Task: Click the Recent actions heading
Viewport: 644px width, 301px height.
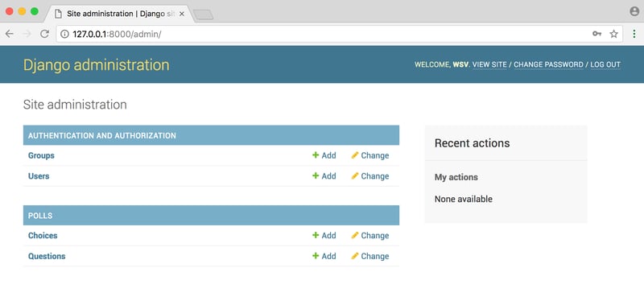Action: pos(472,143)
